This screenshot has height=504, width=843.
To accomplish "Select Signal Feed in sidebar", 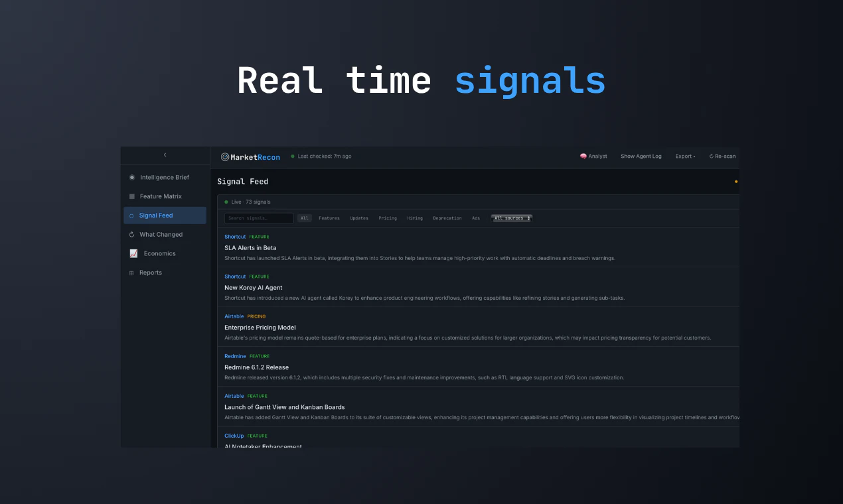I will [165, 216].
